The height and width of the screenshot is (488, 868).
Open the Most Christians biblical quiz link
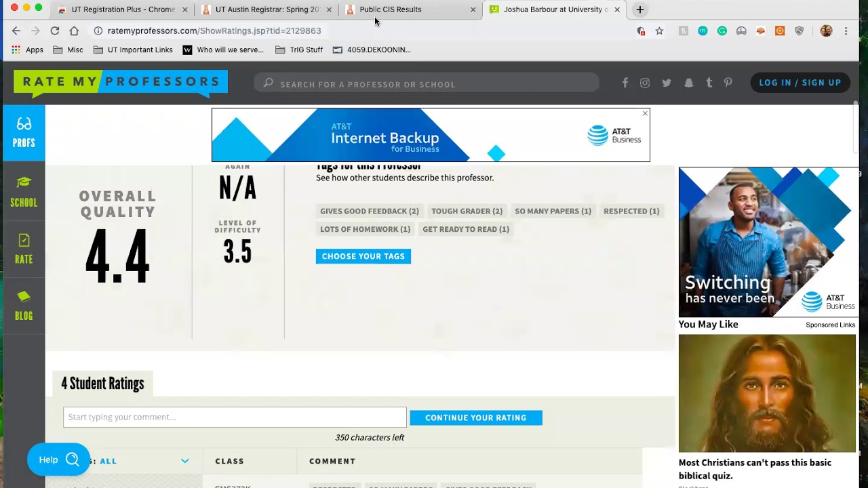tap(755, 469)
